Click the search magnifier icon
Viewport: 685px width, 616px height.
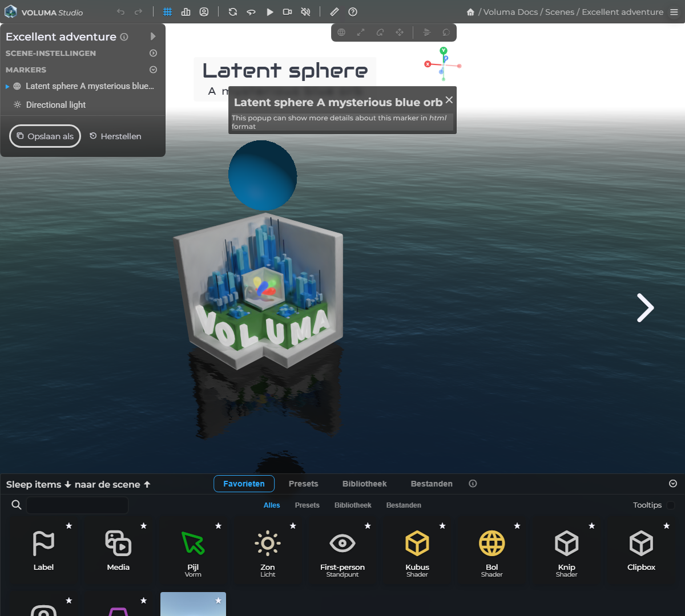point(17,505)
